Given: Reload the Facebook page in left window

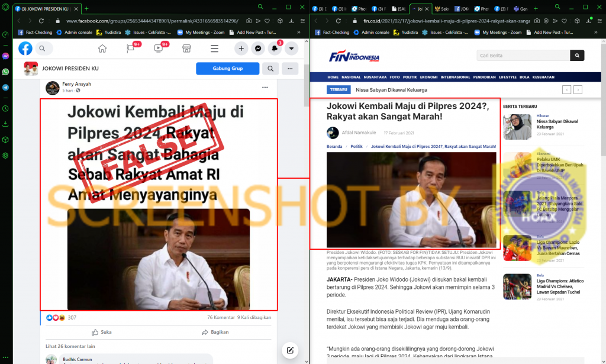Looking at the screenshot, I should [41, 21].
